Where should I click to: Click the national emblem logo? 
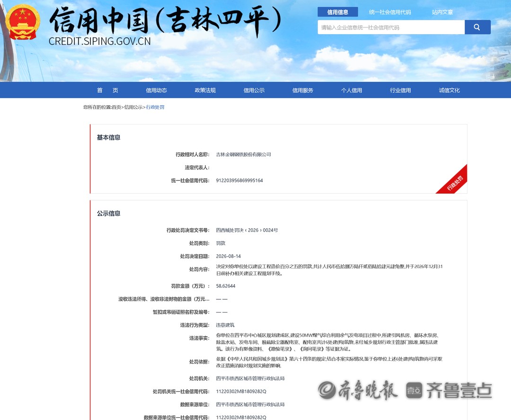23,22
